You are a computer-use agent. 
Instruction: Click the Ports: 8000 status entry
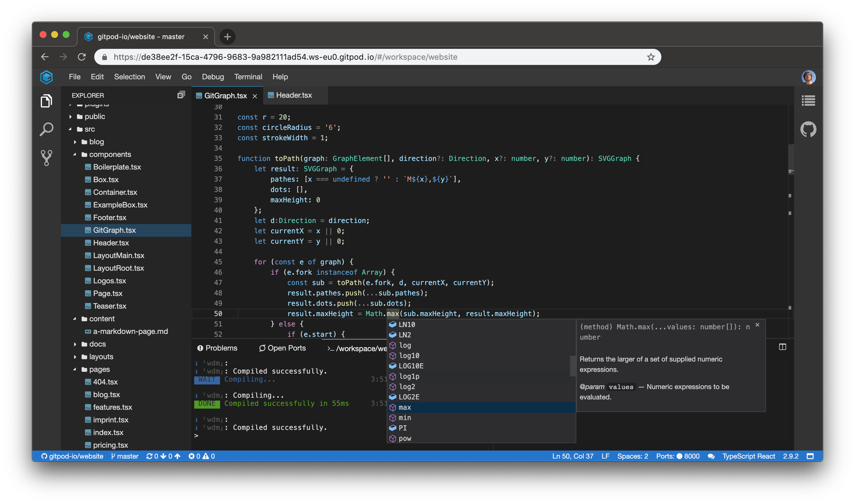pyautogui.click(x=678, y=456)
